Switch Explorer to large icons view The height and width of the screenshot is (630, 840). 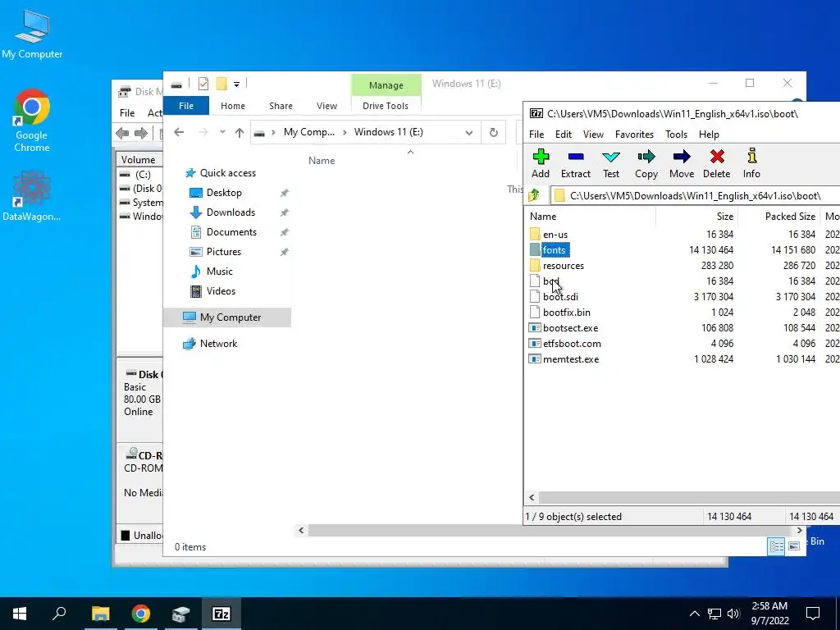794,546
